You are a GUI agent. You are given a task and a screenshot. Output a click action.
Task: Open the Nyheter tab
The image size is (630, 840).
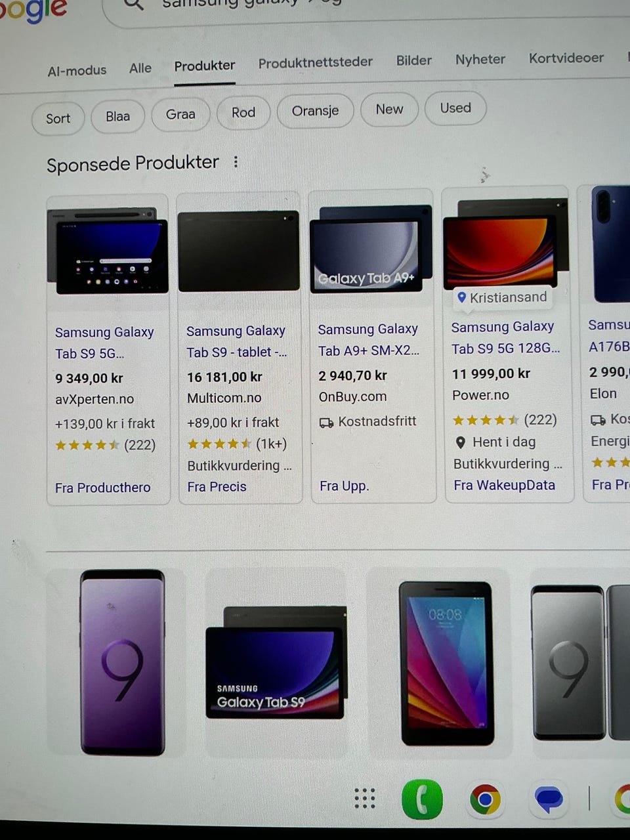point(480,59)
